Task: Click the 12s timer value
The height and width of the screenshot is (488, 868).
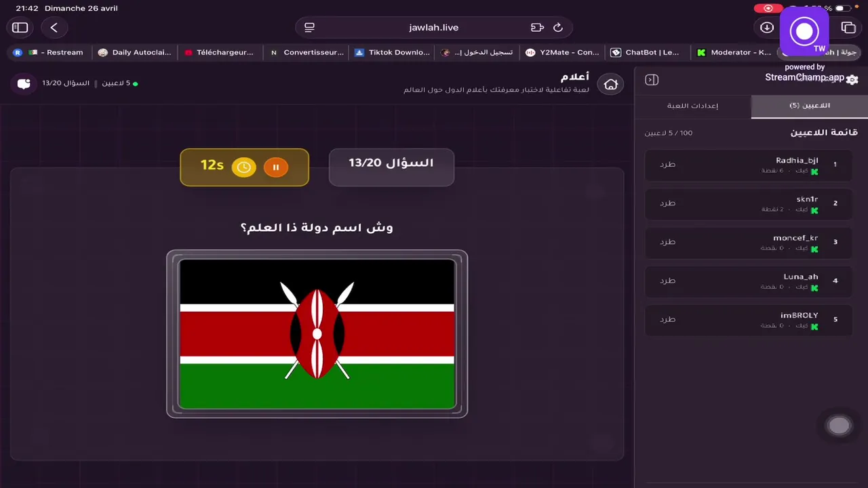Action: pyautogui.click(x=212, y=165)
